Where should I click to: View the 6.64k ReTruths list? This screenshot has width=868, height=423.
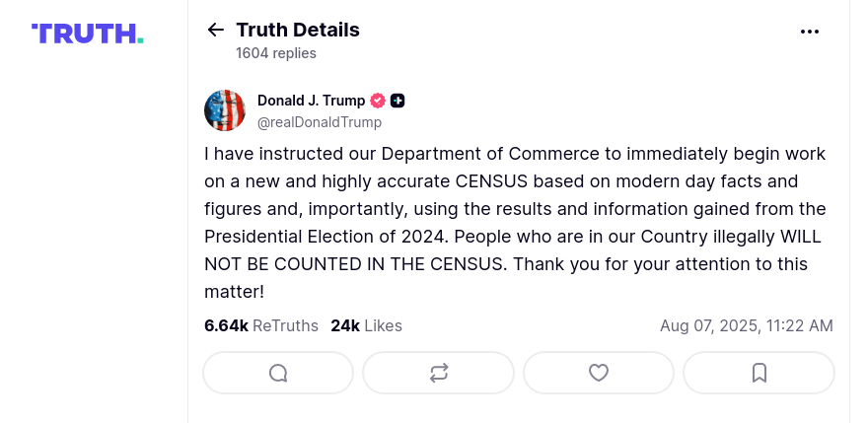click(x=261, y=325)
